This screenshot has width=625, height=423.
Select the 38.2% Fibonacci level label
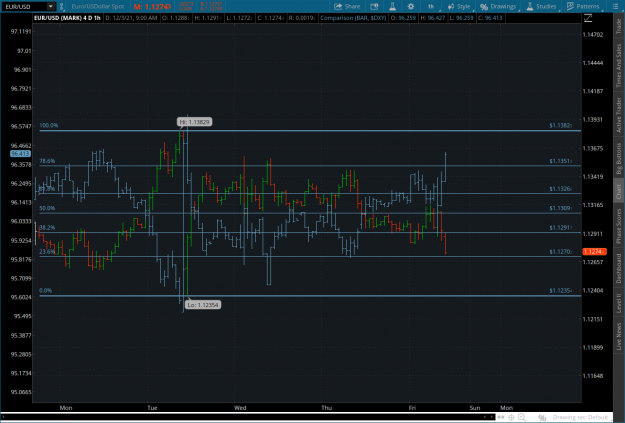(x=47, y=228)
